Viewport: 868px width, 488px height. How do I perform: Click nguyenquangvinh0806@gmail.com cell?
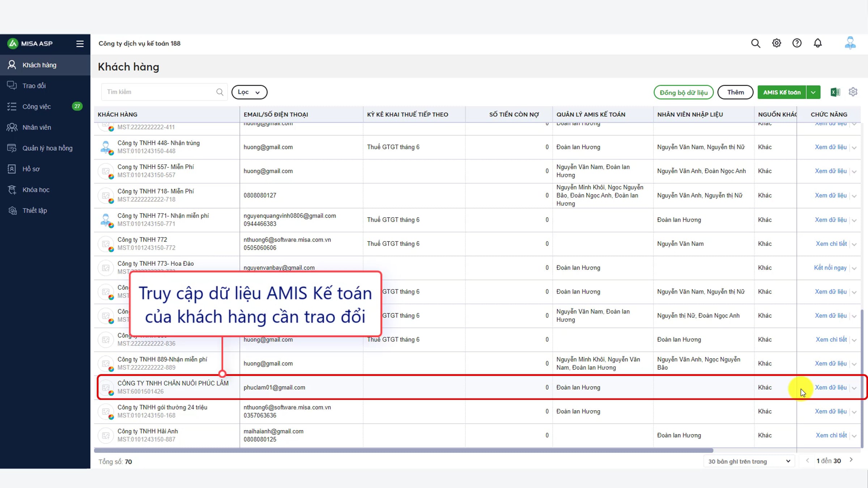tap(290, 216)
